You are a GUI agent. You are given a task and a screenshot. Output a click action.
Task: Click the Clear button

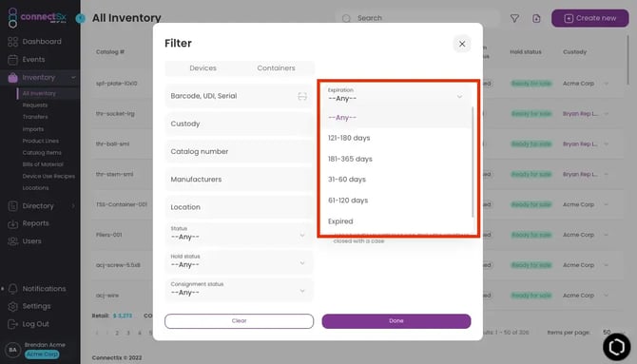coord(239,321)
